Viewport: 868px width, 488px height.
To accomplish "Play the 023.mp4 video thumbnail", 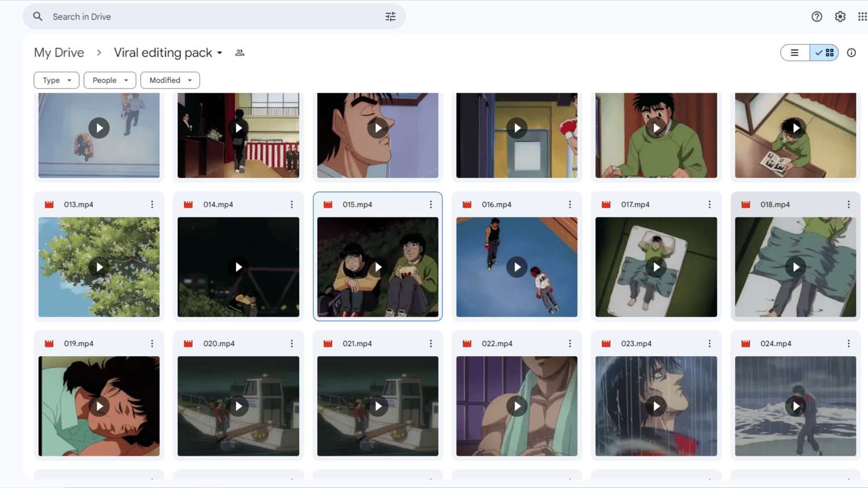I will tap(656, 406).
